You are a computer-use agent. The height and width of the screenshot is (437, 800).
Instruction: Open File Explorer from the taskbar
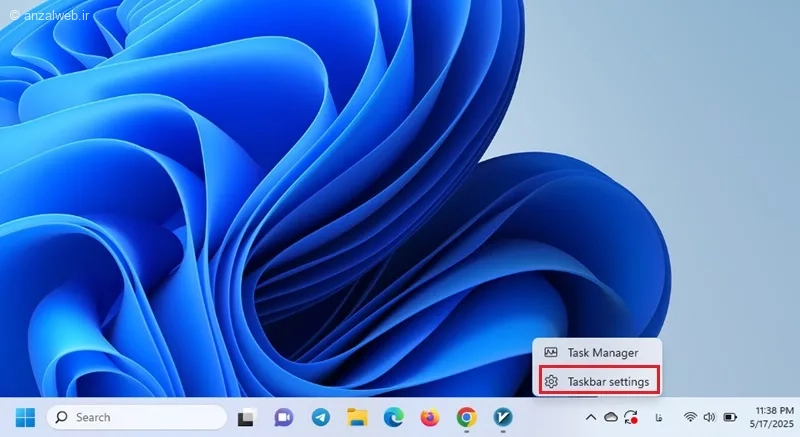[357, 418]
